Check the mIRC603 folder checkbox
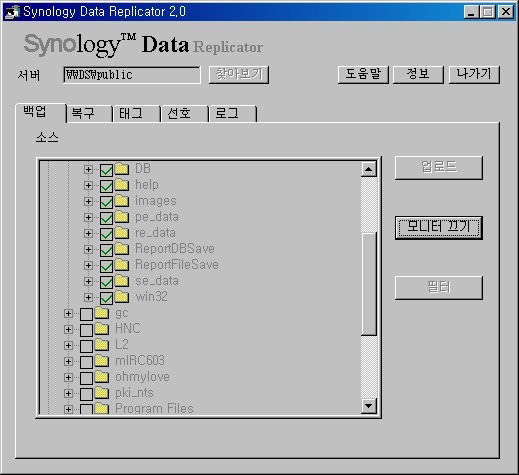The width and height of the screenshot is (519, 475). [x=86, y=362]
